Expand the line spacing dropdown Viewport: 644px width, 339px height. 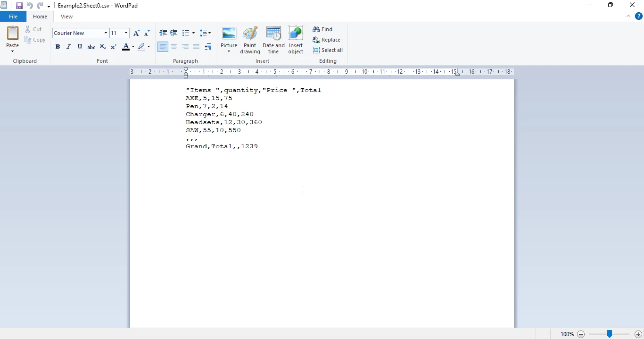pyautogui.click(x=206, y=33)
